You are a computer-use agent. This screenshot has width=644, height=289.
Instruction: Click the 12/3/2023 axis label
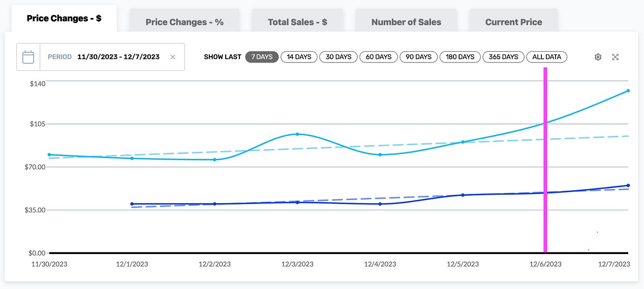tap(297, 264)
